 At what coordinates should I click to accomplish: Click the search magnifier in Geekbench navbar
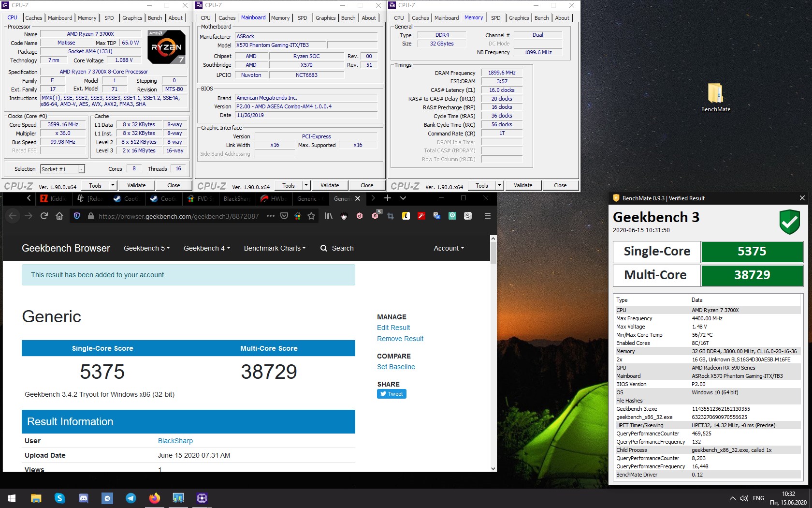[324, 248]
